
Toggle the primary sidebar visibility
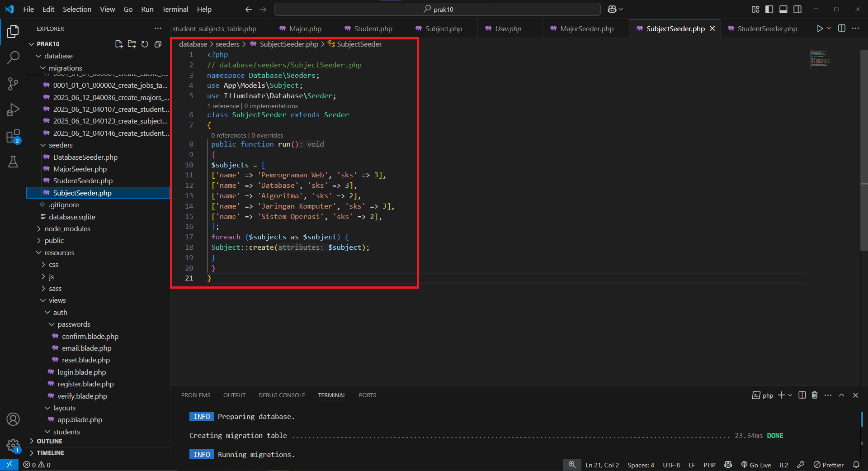[x=769, y=9]
